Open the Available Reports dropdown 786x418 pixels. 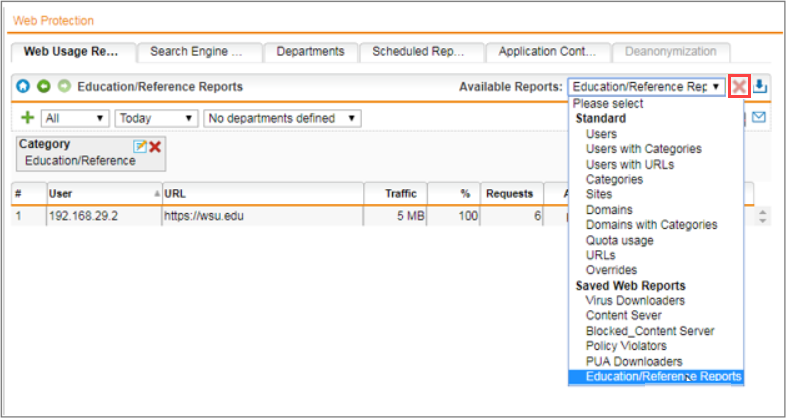point(646,87)
